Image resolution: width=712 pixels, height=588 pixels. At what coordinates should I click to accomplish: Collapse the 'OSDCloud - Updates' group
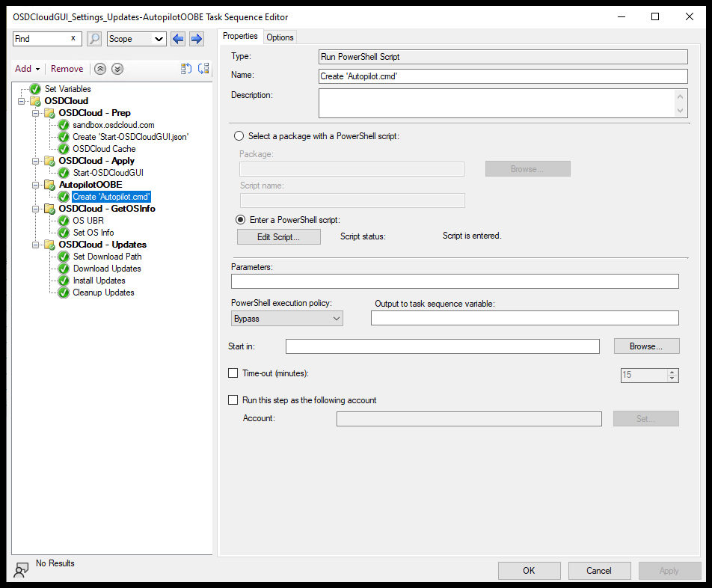[x=35, y=244]
